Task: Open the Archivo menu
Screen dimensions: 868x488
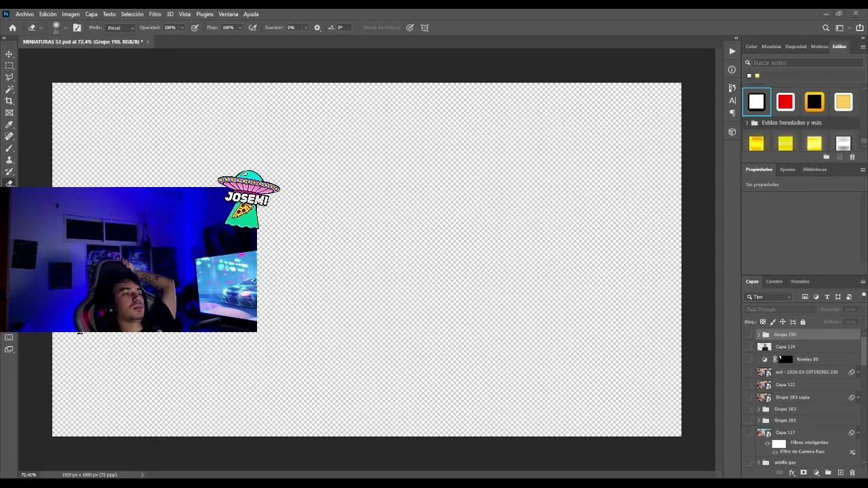Action: [x=24, y=14]
